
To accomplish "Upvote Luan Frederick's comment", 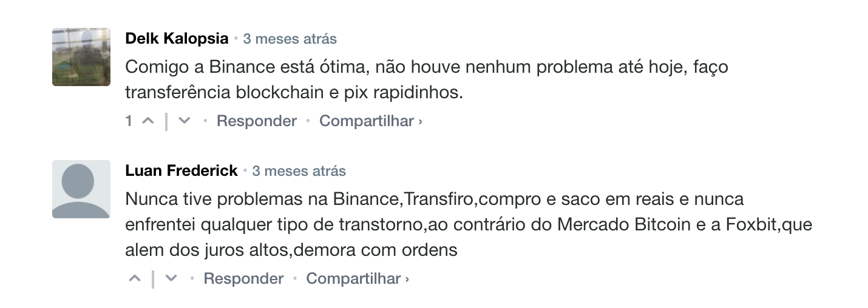I will (135, 278).
